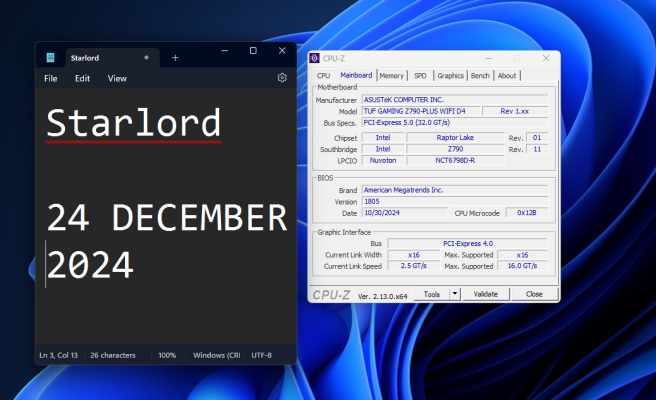The image size is (656, 400).
Task: Click the Rev 1.xx field
Action: (515, 111)
